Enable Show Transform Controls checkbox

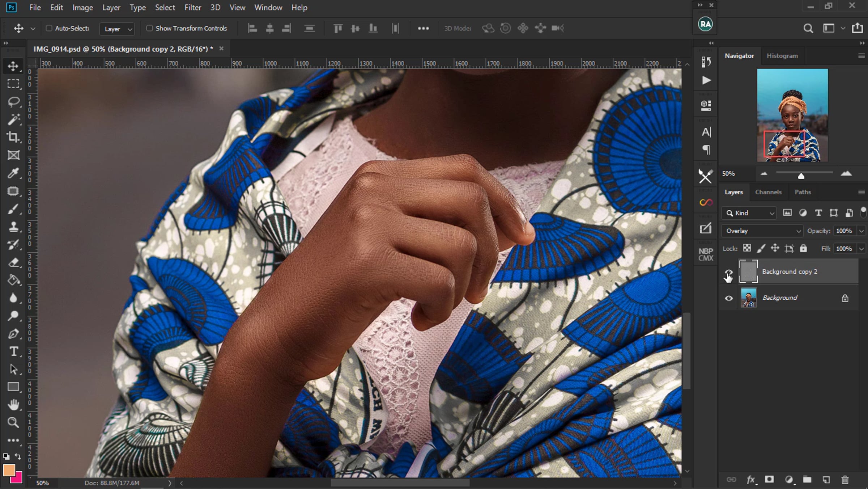coord(149,28)
